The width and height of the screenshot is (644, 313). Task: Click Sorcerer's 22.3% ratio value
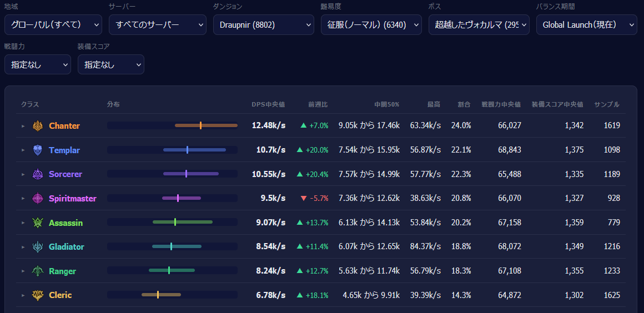click(x=461, y=174)
